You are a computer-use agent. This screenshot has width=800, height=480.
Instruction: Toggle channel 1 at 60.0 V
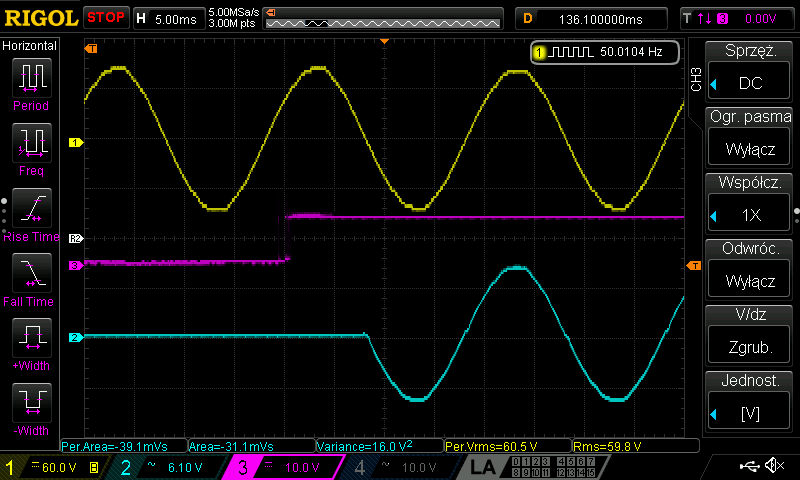point(52,467)
